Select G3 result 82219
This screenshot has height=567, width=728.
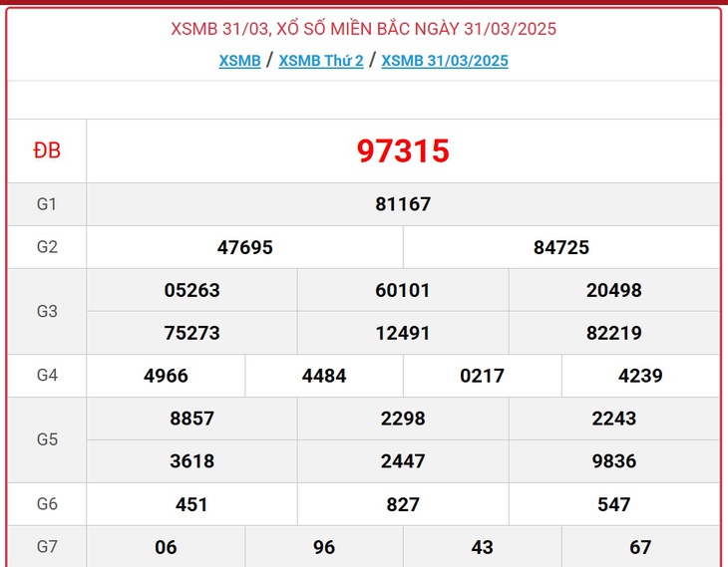[x=613, y=333]
